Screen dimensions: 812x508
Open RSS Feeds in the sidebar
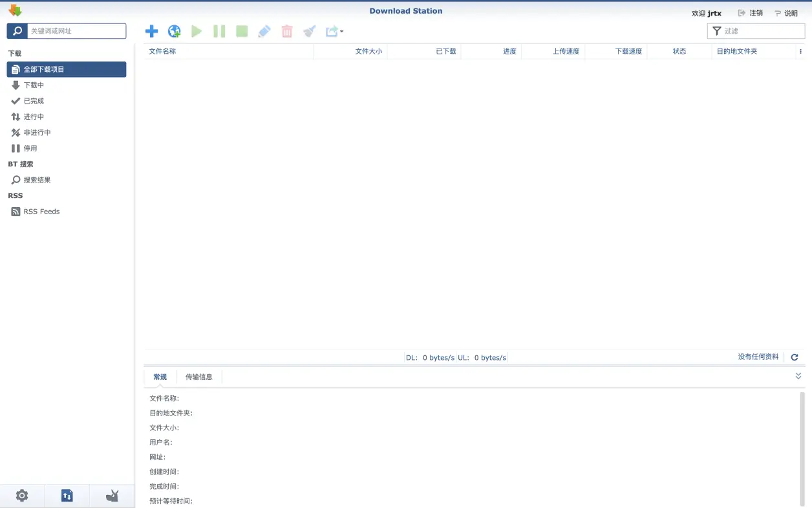tap(41, 211)
